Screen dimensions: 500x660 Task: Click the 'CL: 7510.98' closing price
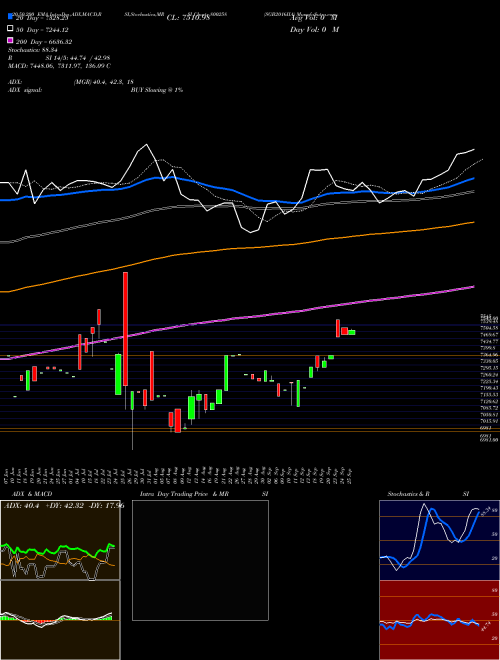pos(188,18)
